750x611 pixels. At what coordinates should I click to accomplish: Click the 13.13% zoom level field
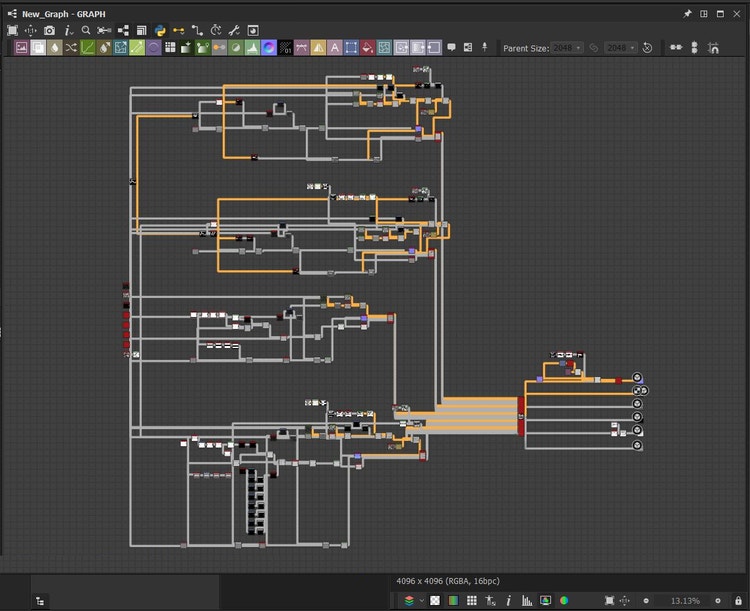pyautogui.click(x=685, y=600)
